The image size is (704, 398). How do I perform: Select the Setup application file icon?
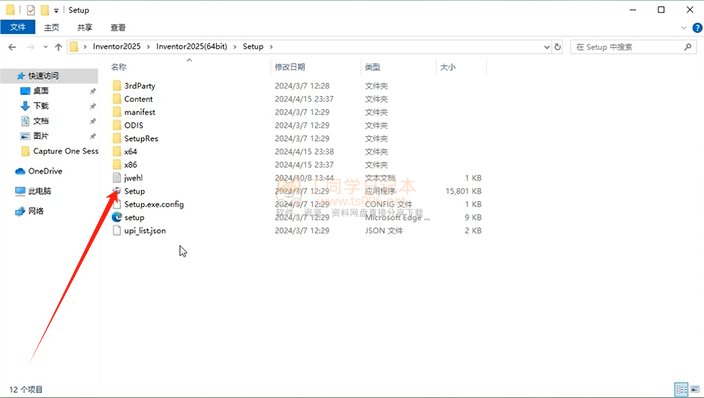pyautogui.click(x=117, y=191)
